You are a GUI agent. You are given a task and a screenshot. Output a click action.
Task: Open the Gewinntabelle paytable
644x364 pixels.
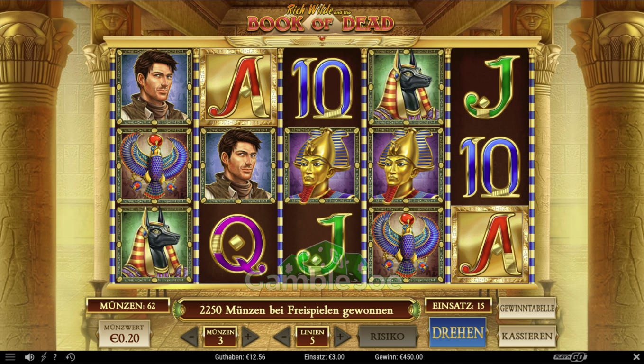tap(527, 308)
